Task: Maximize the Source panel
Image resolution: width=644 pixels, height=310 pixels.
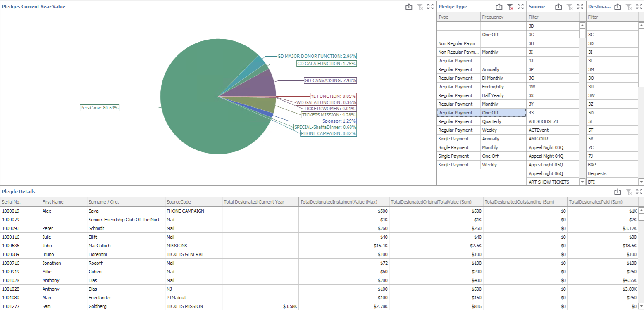Action: tap(580, 7)
